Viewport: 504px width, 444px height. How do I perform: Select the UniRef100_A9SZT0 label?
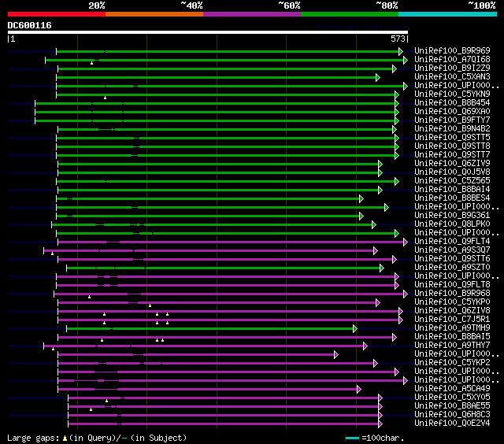(452, 268)
